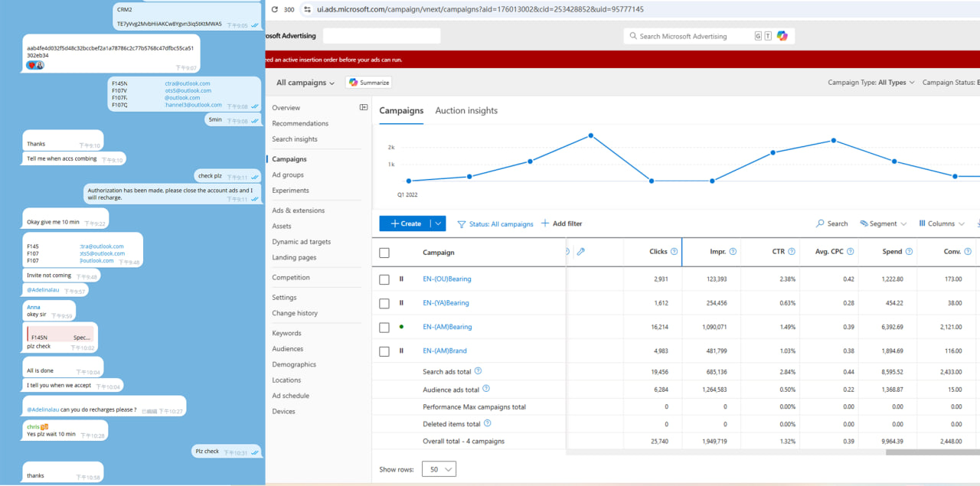Click the active green status dot for EN-(AM)Bearing
The image size is (980, 486).
click(x=401, y=327)
